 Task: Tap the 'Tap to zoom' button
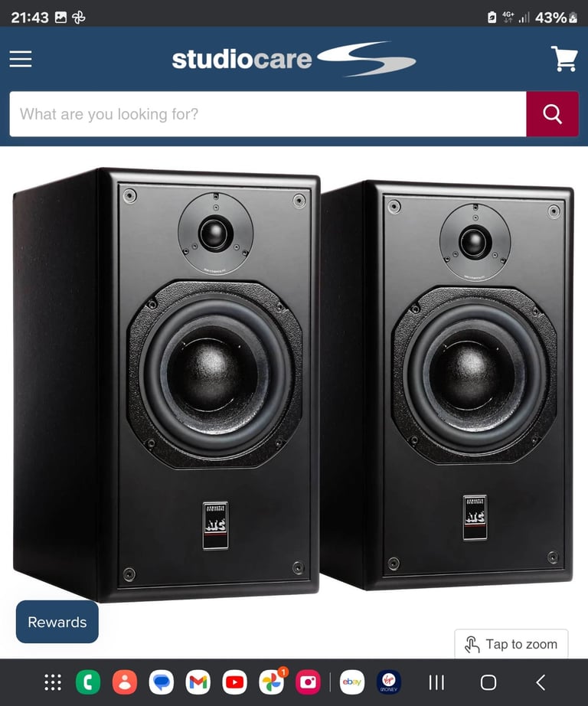pos(511,644)
